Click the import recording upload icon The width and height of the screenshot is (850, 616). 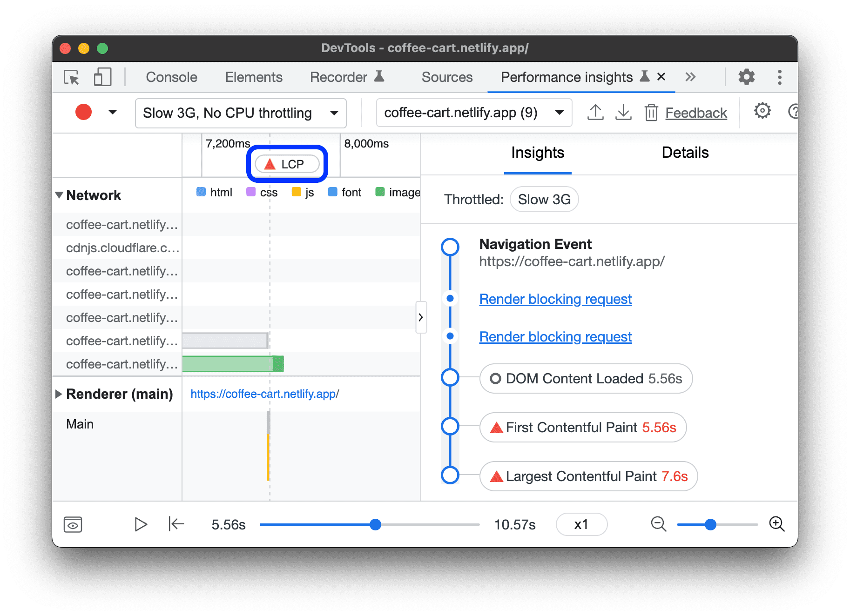(x=595, y=113)
